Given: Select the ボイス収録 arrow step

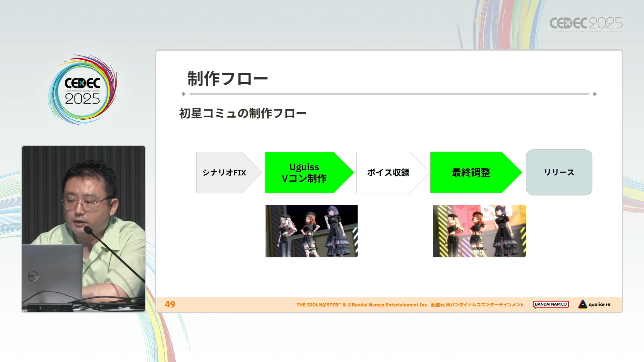Looking at the screenshot, I should point(388,173).
